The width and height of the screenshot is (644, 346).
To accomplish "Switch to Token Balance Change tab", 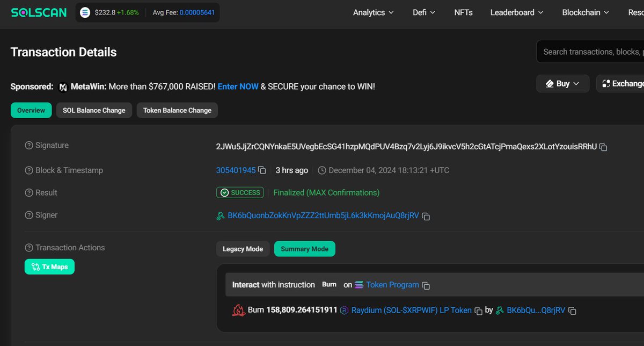I will 177,110.
